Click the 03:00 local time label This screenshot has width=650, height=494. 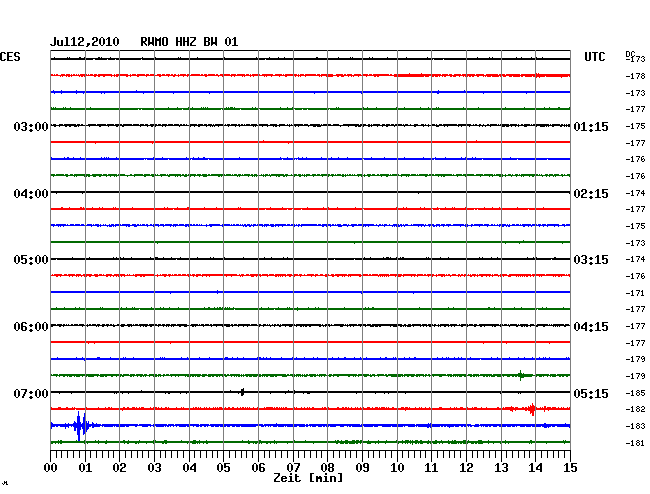31,127
